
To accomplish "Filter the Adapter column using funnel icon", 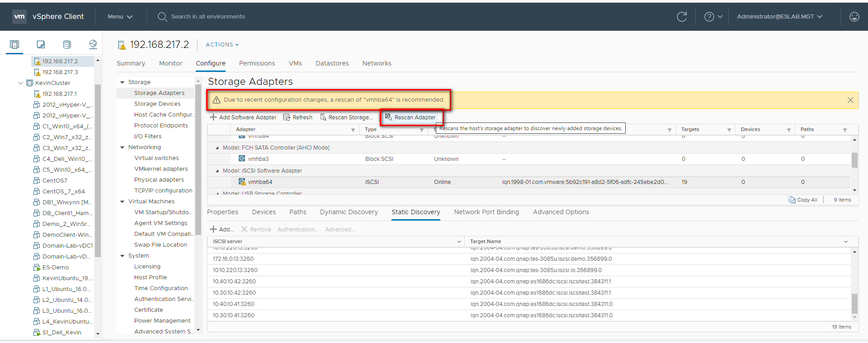I will tap(353, 130).
